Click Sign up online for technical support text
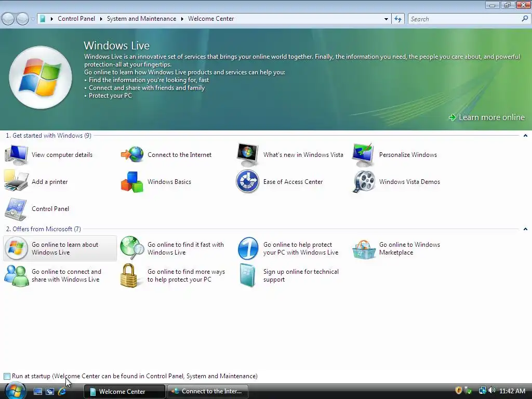Screen dimensions: 532x399 [x=301, y=275]
